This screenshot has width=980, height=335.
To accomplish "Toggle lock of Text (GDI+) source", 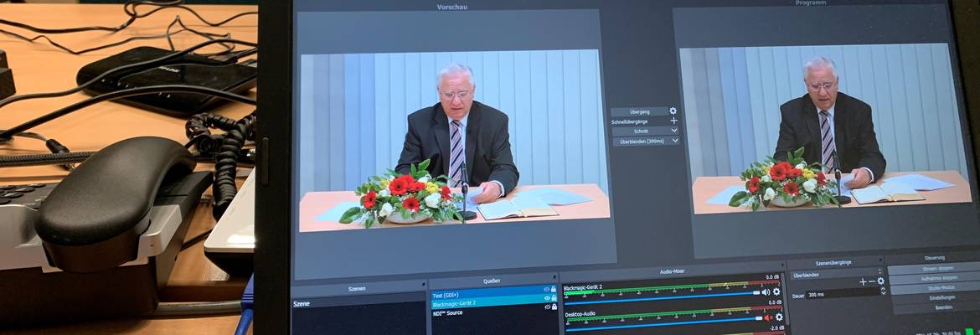I will (553, 290).
